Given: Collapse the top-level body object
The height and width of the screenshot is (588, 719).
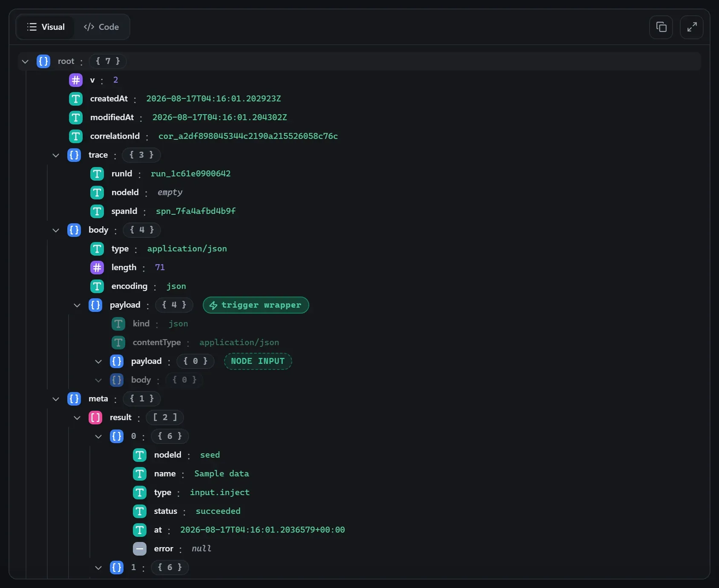Looking at the screenshot, I should 56,230.
